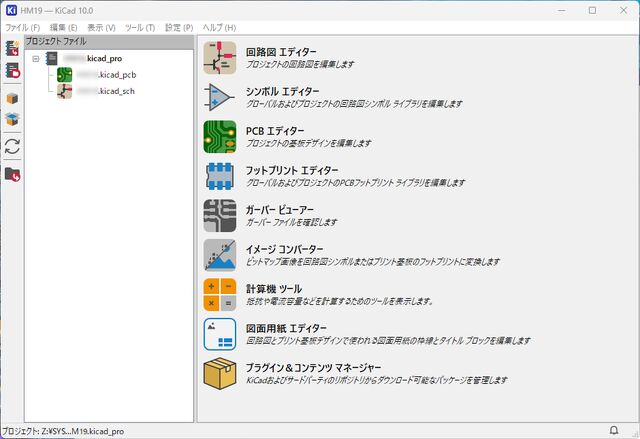Click description プロジェクトの回路図を編集します

[x=300, y=64]
